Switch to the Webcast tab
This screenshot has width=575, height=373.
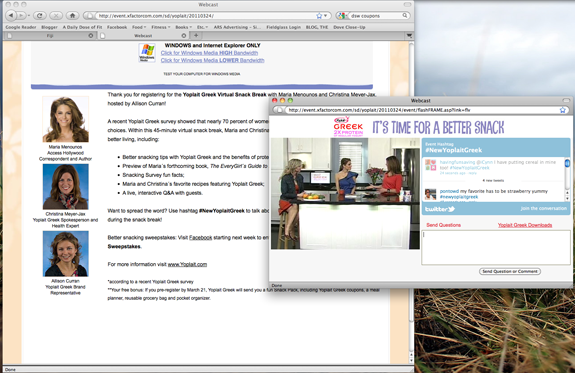143,36
